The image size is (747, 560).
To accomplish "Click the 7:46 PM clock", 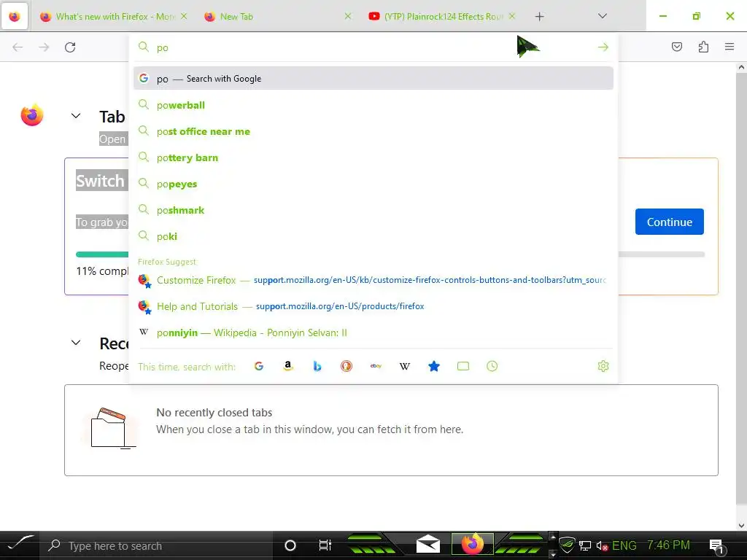I will click(668, 545).
